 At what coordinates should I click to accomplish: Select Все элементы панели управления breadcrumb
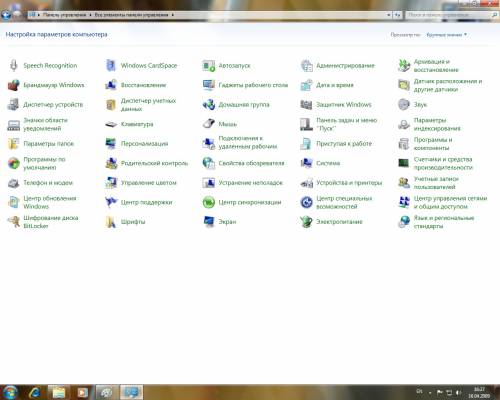pyautogui.click(x=131, y=15)
